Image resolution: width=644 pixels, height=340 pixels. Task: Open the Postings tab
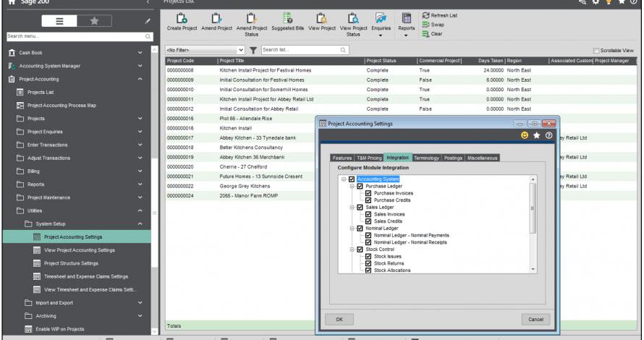click(x=453, y=158)
